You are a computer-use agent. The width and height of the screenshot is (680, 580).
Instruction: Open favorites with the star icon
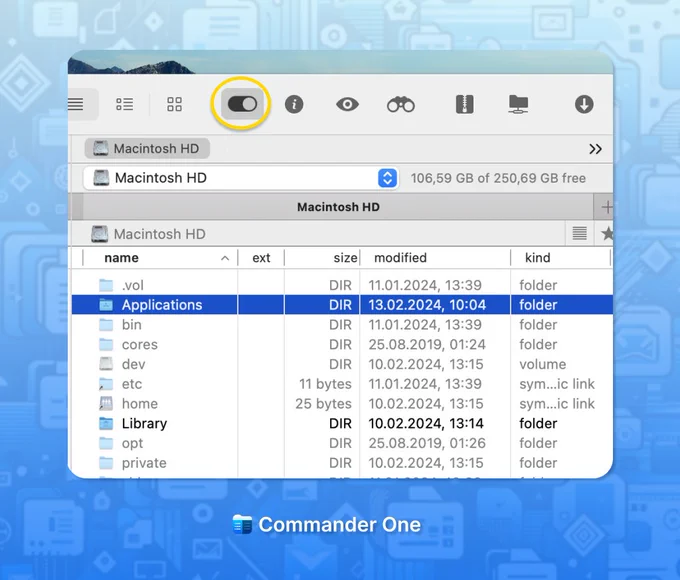coord(607,234)
